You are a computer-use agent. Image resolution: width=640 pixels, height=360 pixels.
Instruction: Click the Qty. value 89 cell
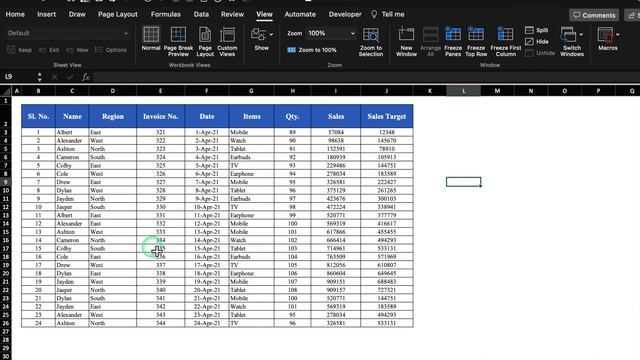(x=292, y=132)
